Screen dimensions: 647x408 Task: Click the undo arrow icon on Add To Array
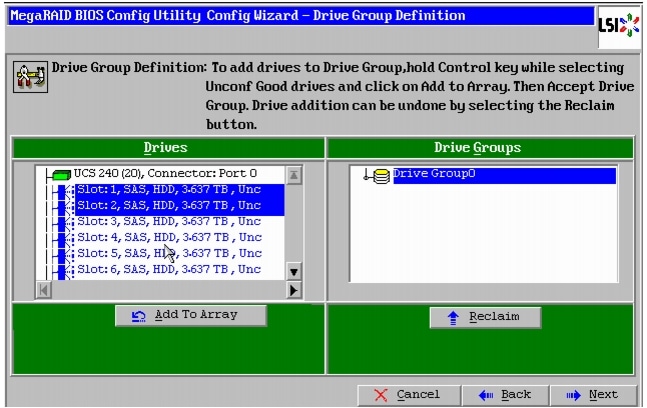click(x=139, y=316)
